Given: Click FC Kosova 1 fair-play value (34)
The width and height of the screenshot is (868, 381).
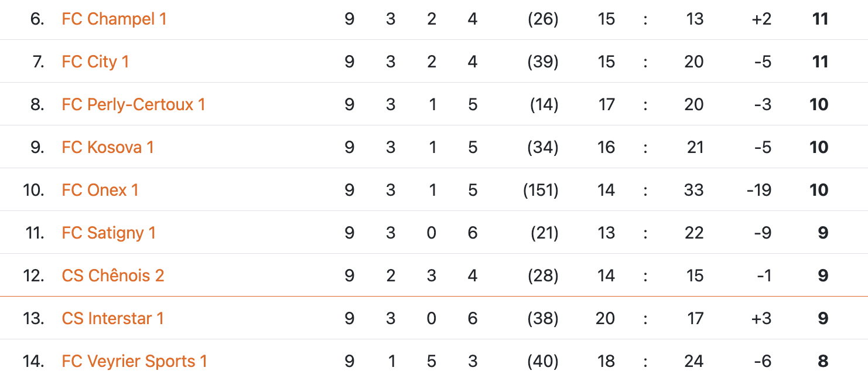Looking at the screenshot, I should coord(543,147).
